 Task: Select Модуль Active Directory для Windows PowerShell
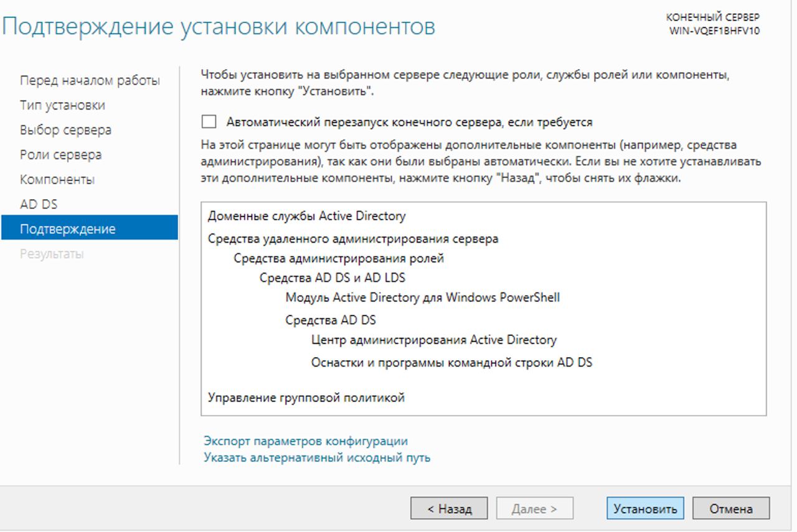click(x=422, y=297)
